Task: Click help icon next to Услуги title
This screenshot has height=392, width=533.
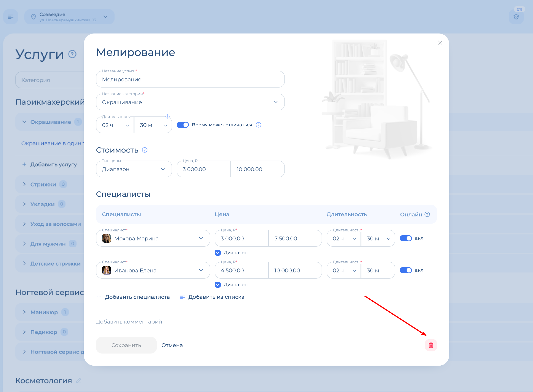Action: pos(72,54)
